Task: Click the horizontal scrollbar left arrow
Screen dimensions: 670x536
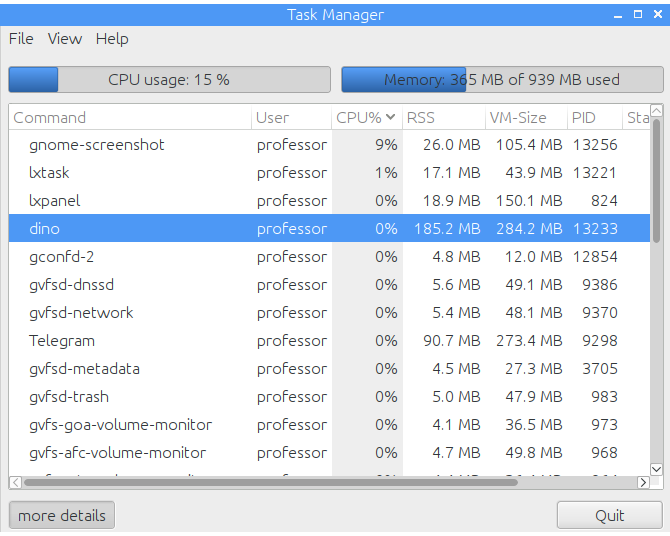Action: [15, 483]
